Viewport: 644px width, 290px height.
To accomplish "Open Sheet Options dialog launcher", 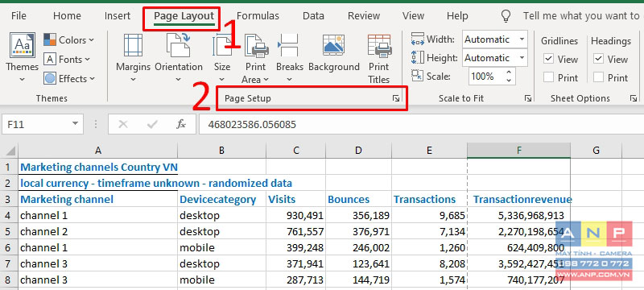I will pos(634,98).
